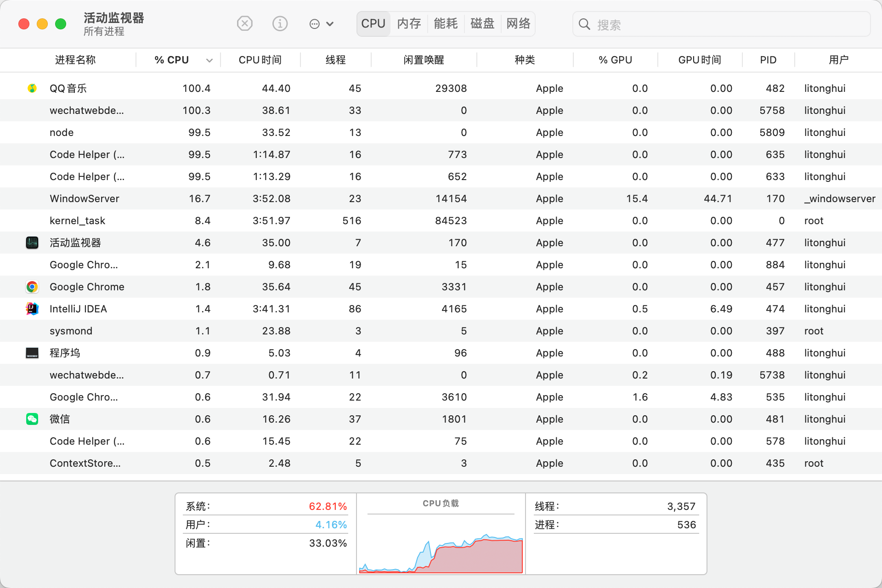Switch to the 能耗 tab

(x=446, y=24)
